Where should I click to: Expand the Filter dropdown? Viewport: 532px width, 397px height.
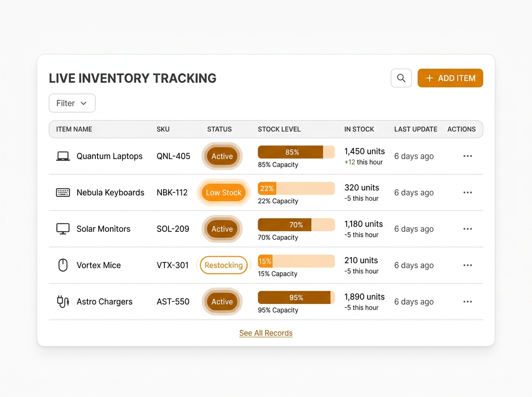pos(72,103)
